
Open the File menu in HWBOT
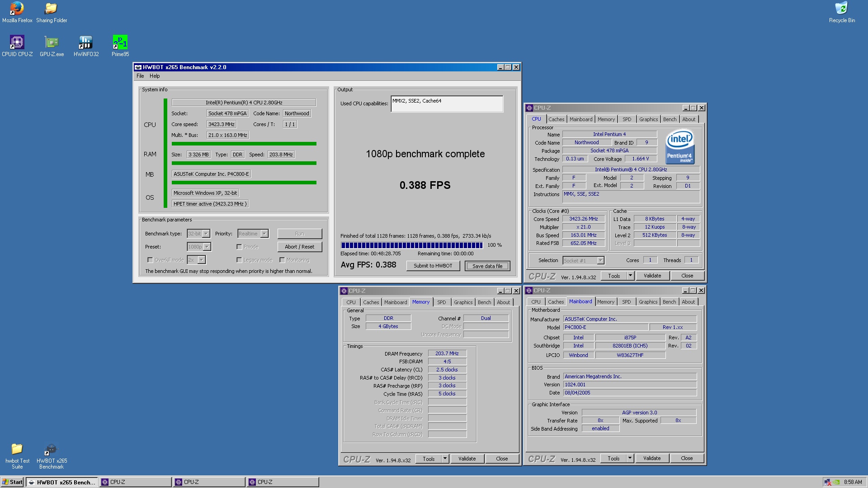140,76
